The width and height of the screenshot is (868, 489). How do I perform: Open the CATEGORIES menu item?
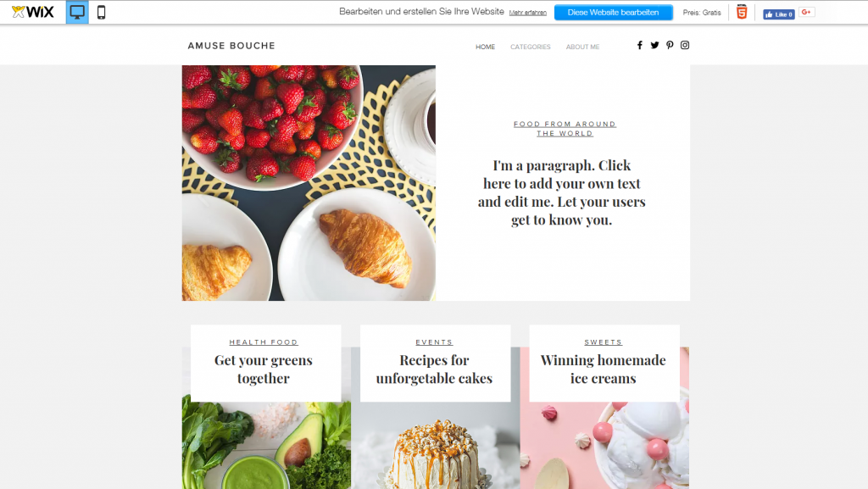pos(531,47)
